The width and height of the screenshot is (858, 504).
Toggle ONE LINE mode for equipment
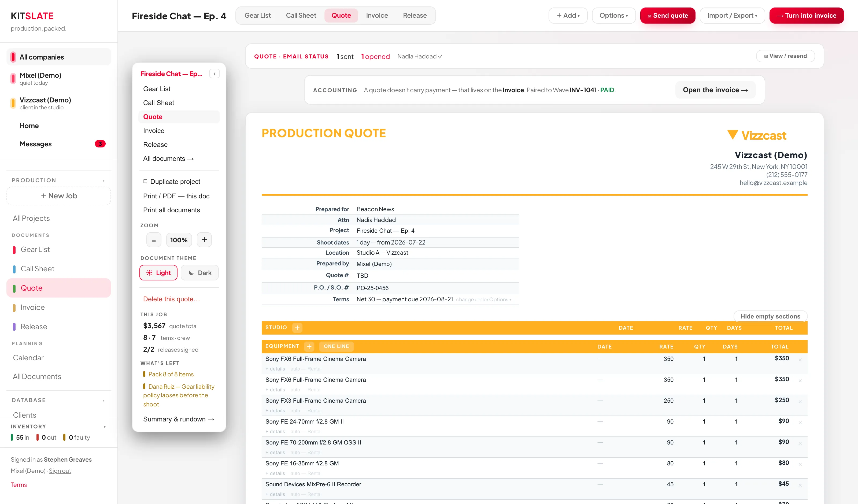[336, 346]
